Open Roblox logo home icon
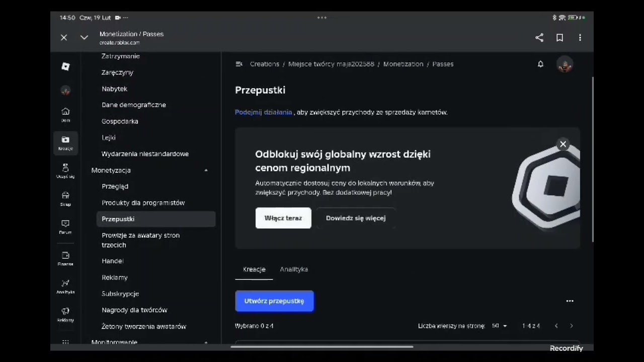The height and width of the screenshot is (362, 644). click(65, 66)
